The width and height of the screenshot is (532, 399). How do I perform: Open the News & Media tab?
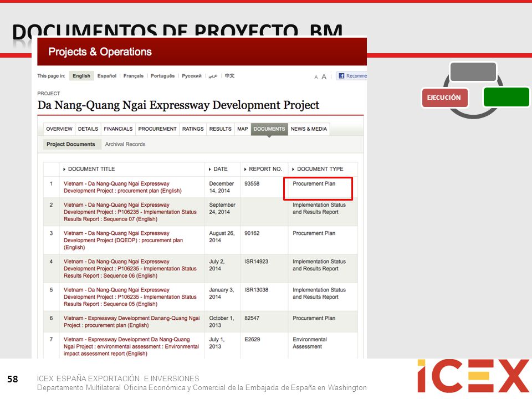tap(309, 129)
